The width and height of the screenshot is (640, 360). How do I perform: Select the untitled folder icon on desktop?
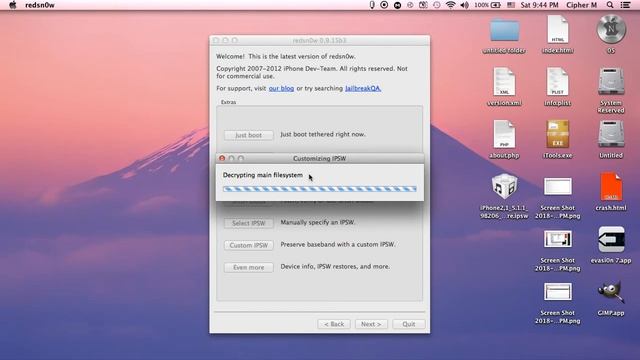pos(504,30)
